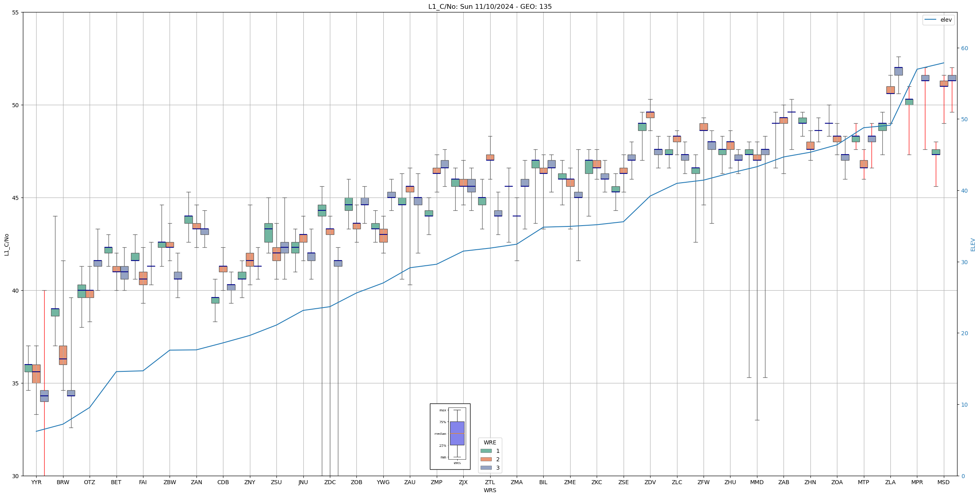Click the BRW station label

click(63, 482)
